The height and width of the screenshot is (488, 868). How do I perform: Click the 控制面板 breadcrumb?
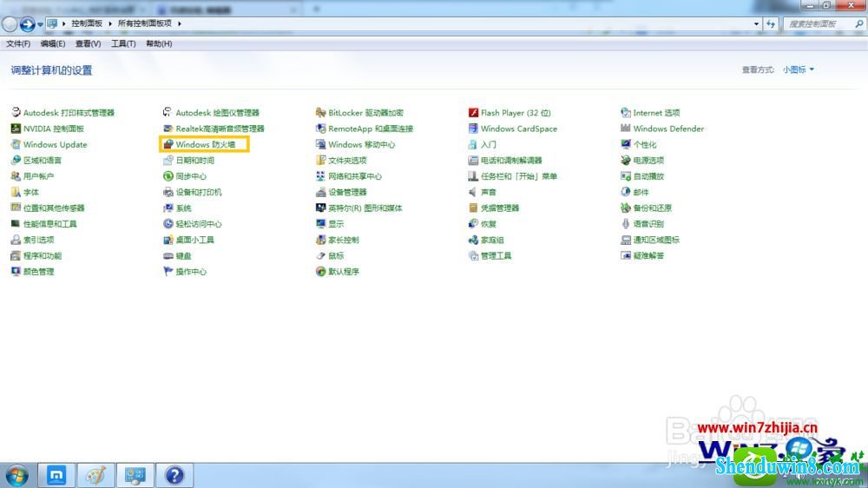(x=87, y=23)
